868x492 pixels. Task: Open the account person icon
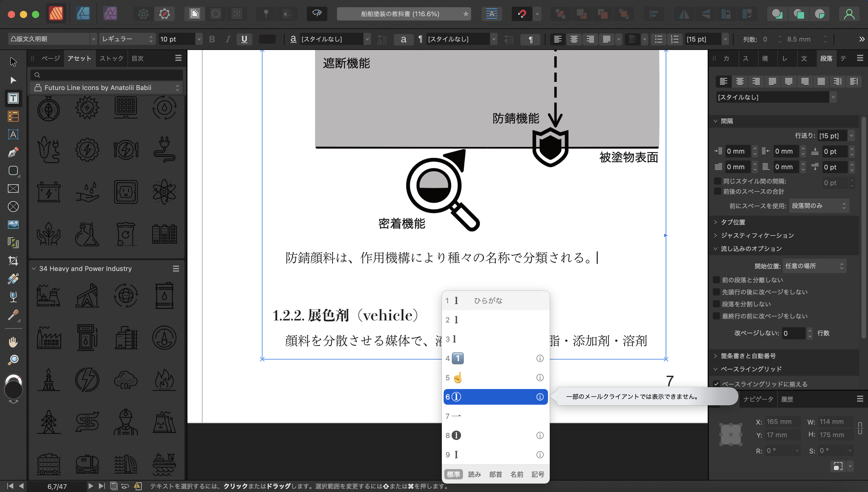coord(849,14)
